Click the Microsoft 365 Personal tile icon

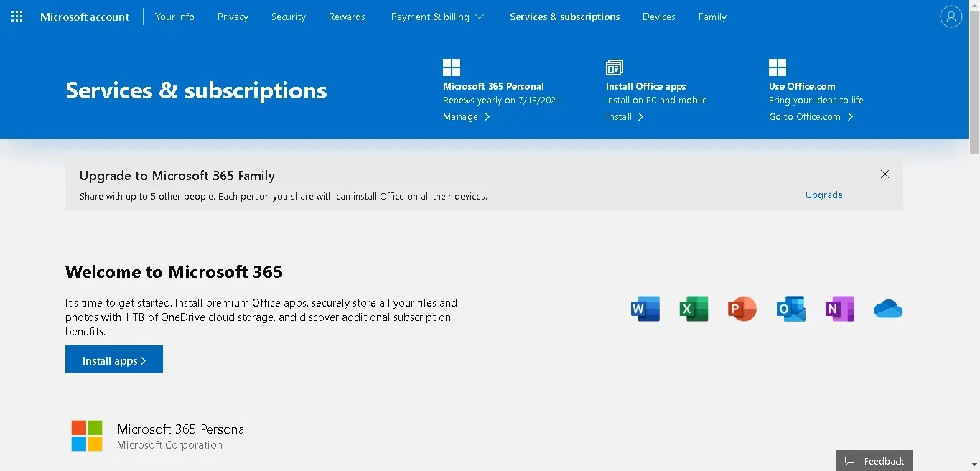click(x=452, y=67)
